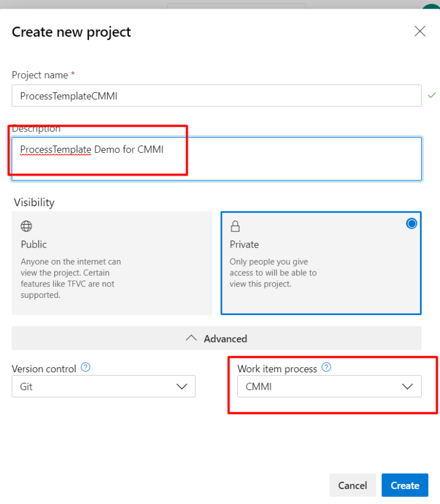Image resolution: width=440 pixels, height=504 pixels.
Task: Select the Private visibility radio button
Action: point(411,223)
